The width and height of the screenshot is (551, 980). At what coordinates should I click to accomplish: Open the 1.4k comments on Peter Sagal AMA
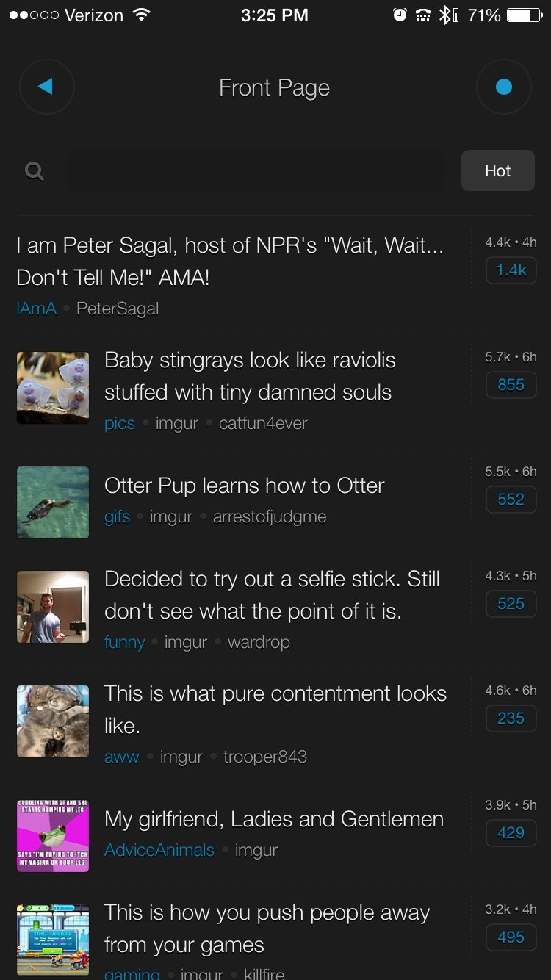pos(511,270)
